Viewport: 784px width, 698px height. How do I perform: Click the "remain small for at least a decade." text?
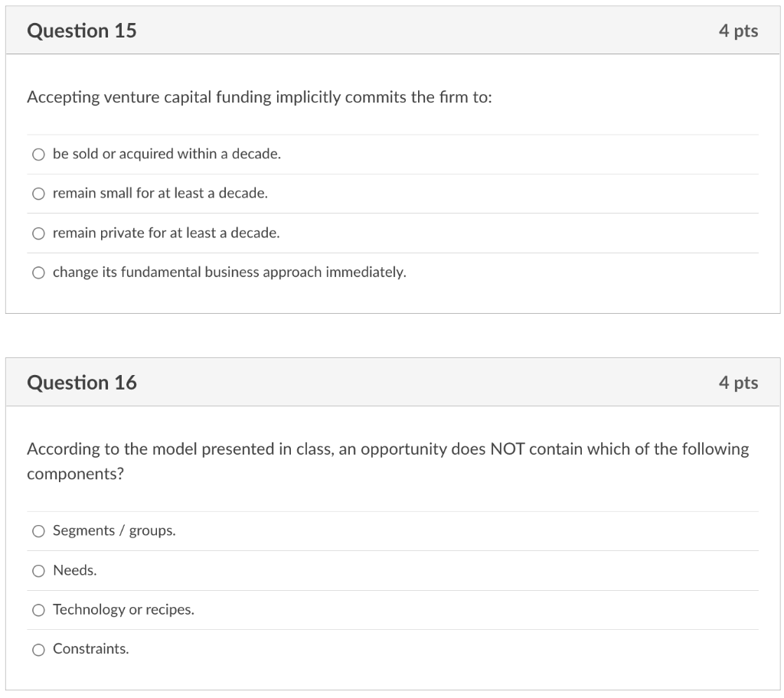point(159,193)
